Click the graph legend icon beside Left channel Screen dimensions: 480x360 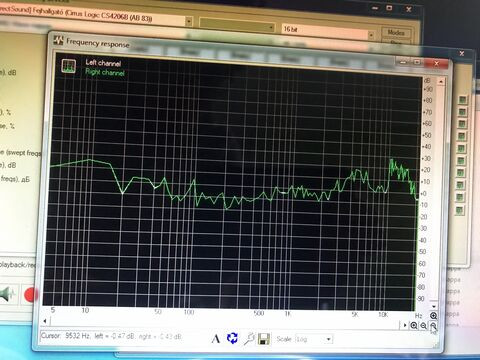(x=69, y=66)
